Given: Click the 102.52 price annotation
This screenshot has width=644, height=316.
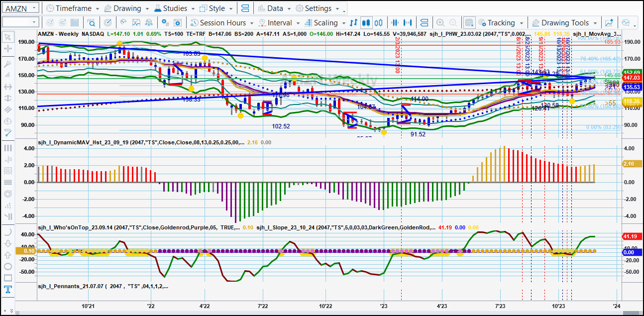Looking at the screenshot, I should 281,126.
